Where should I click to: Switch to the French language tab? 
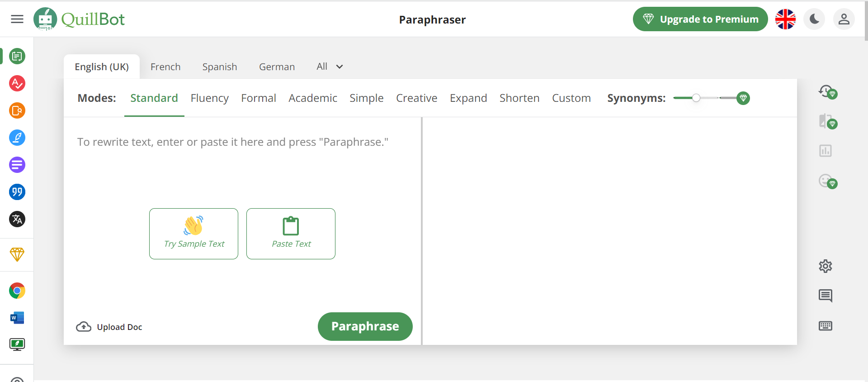point(165,67)
